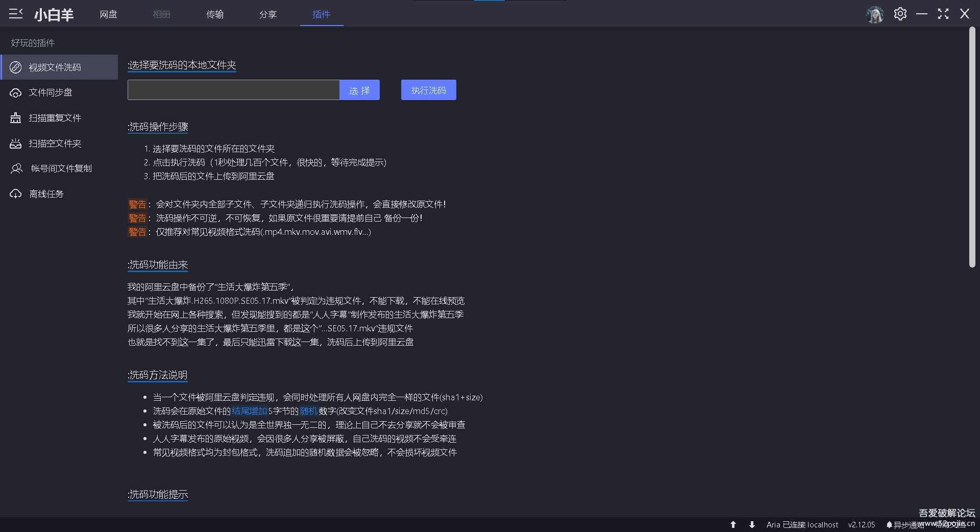This screenshot has height=532, width=980.
Task: Click the download arrow in status bar
Action: [752, 524]
